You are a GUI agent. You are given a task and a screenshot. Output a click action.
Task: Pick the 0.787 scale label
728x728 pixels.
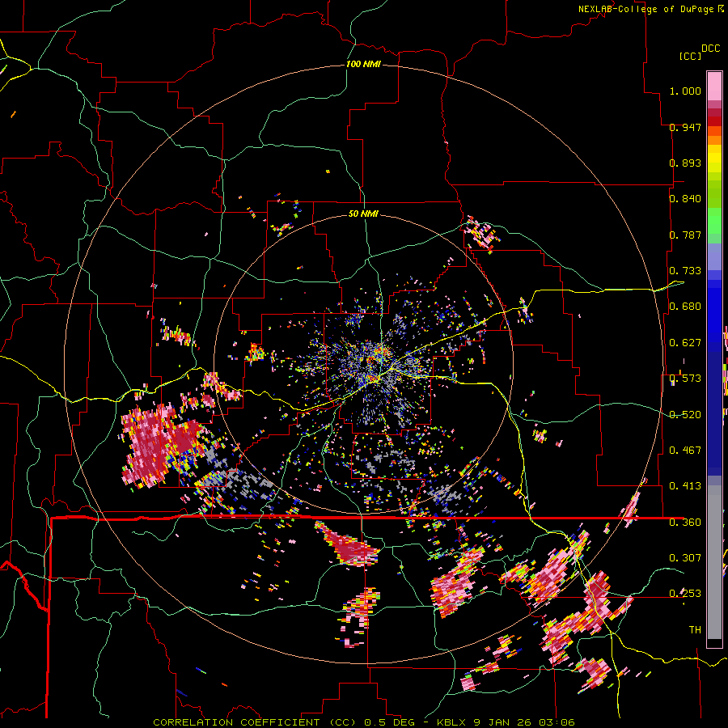[x=685, y=235]
